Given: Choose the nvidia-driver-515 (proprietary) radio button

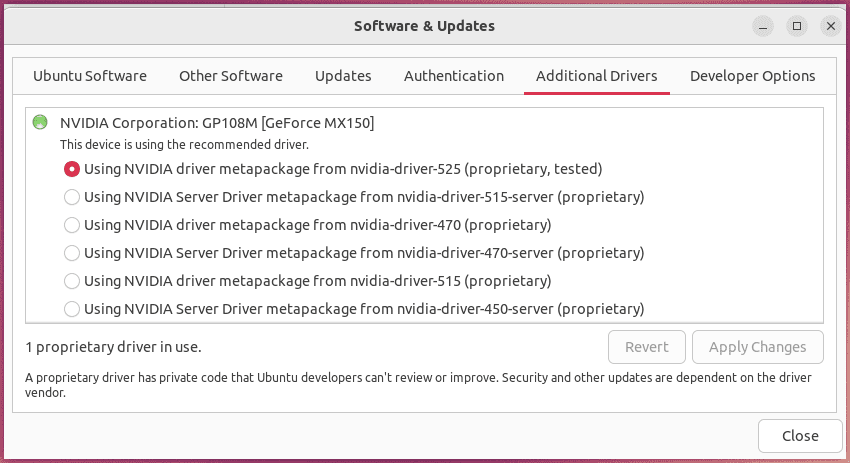Looking at the screenshot, I should pyautogui.click(x=72, y=281).
